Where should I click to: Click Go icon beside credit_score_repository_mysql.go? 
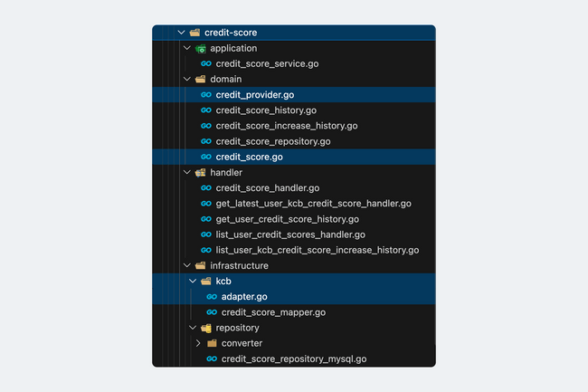point(212,359)
